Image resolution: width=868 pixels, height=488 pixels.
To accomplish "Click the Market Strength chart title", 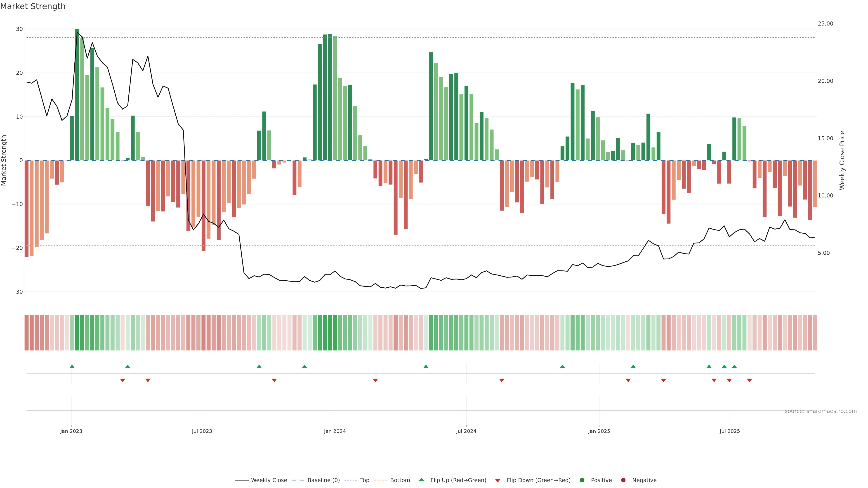I will [x=33, y=6].
